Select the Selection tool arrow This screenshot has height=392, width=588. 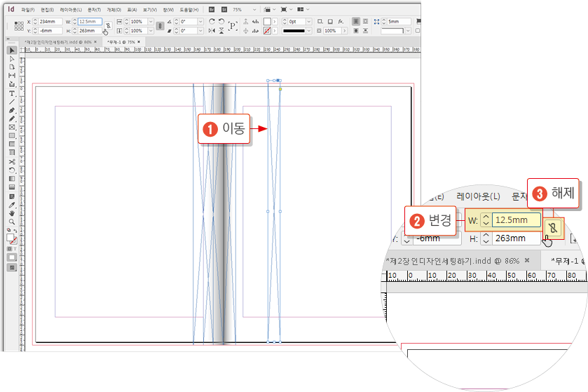(12, 50)
